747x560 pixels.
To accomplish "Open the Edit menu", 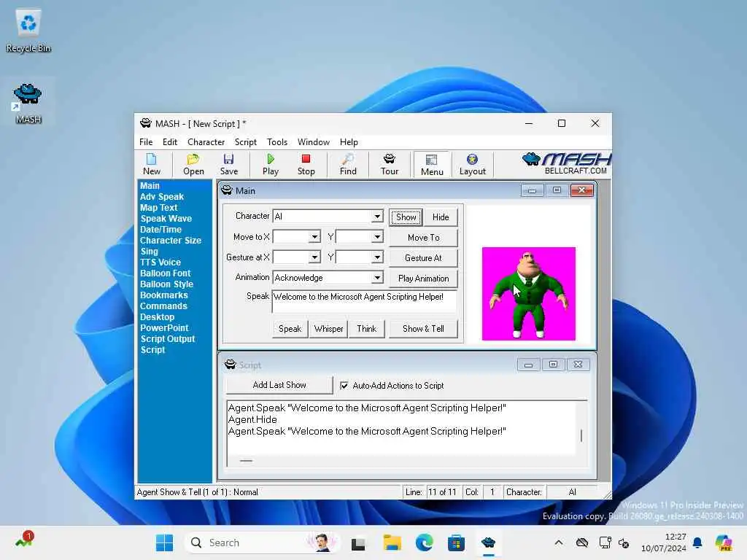I will tap(169, 142).
